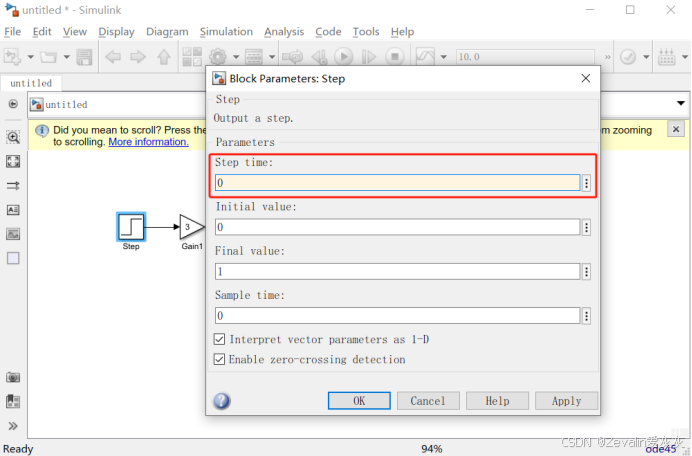The width and height of the screenshot is (692, 456).
Task: Open the Simulation menu
Action: tap(226, 32)
